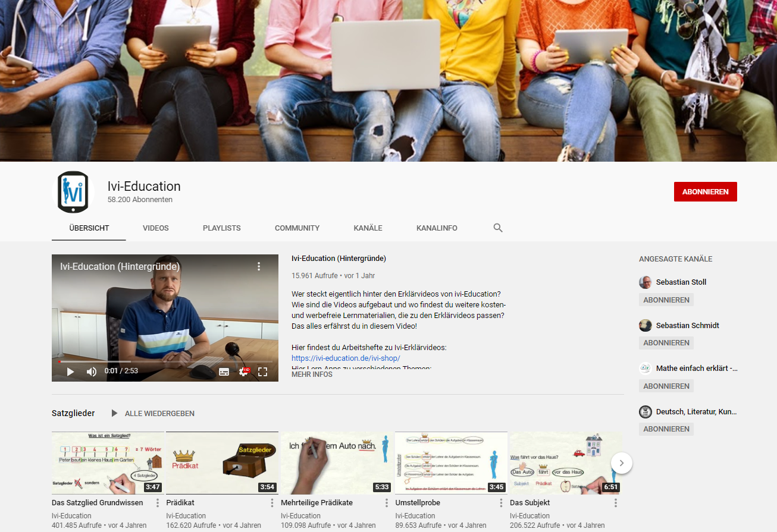Show more Satzglieder videos with the arrow
The image size is (777, 532).
pyautogui.click(x=621, y=462)
